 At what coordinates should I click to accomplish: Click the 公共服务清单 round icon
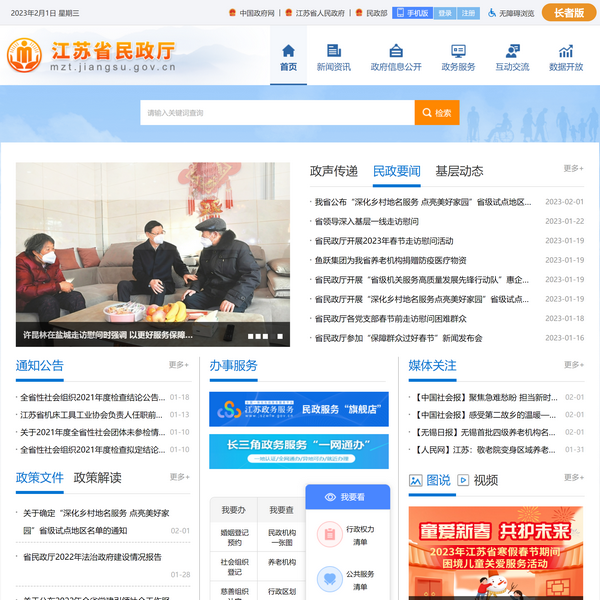pos(329,579)
